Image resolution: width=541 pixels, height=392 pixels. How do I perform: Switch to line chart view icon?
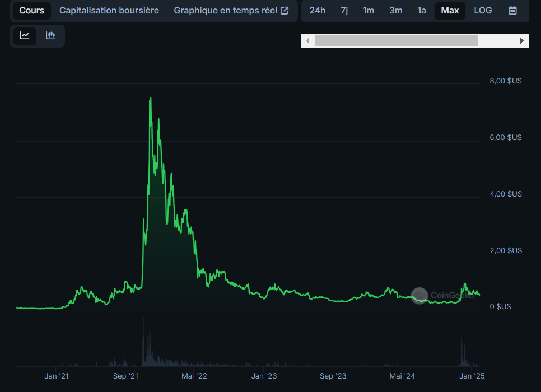point(25,36)
